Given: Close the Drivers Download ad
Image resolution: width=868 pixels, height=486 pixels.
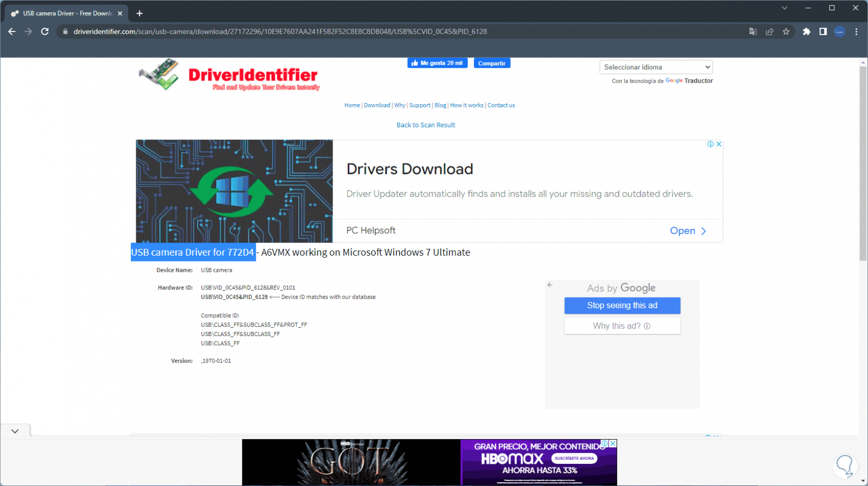Looking at the screenshot, I should [x=719, y=144].
